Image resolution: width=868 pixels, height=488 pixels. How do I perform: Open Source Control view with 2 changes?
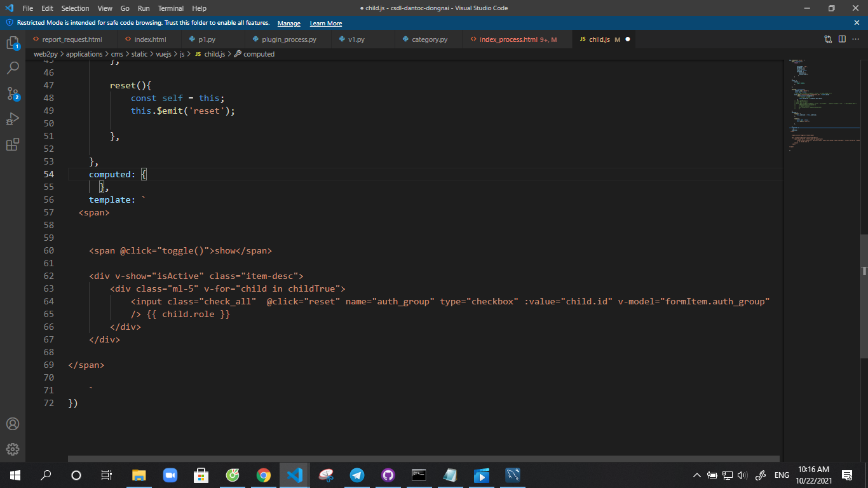point(13,94)
